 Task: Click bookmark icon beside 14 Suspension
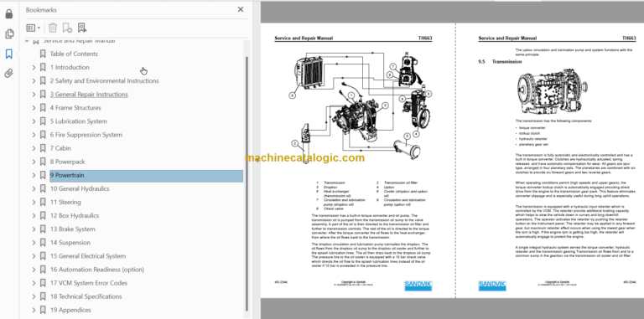[43, 243]
